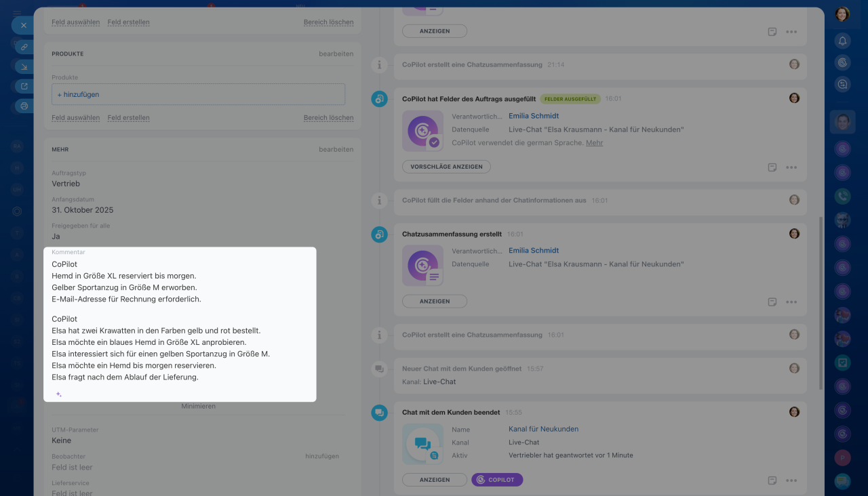Click the CoPilot sparkle icon below the comment

tap(59, 394)
